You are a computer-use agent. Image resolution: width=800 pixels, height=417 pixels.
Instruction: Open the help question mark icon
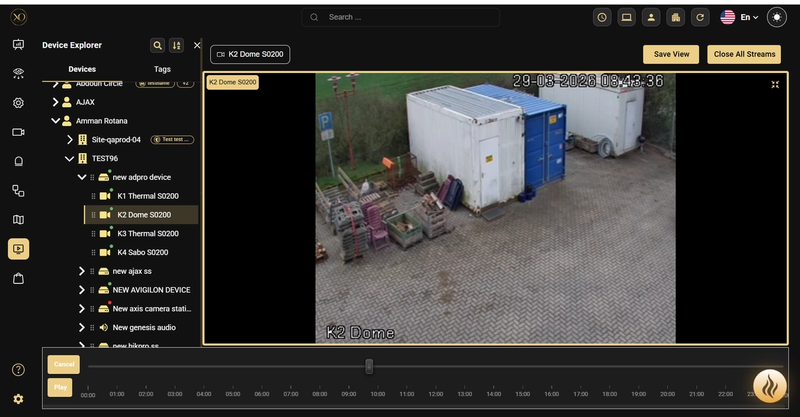click(x=18, y=370)
